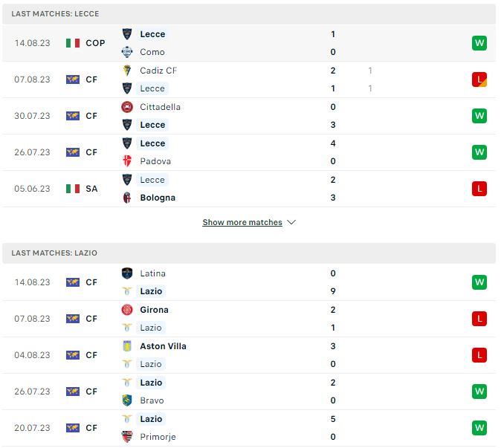This screenshot has height=448, width=504.
Task: Select the Italy flag COP competition label
Action: [x=85, y=43]
